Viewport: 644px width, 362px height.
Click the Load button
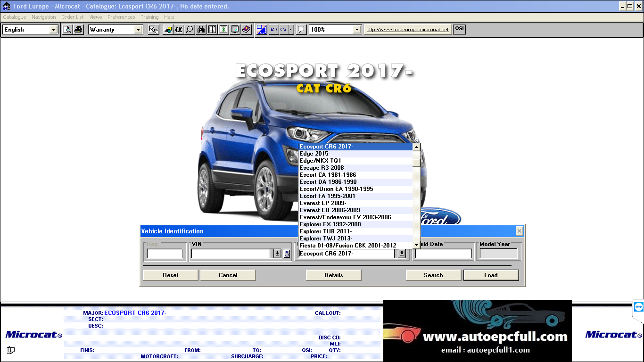point(491,275)
